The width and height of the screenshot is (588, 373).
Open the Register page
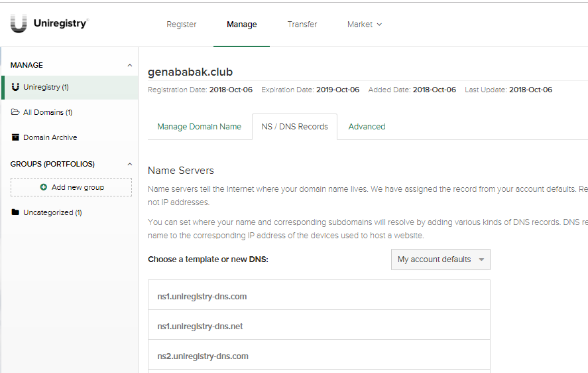pyautogui.click(x=182, y=25)
